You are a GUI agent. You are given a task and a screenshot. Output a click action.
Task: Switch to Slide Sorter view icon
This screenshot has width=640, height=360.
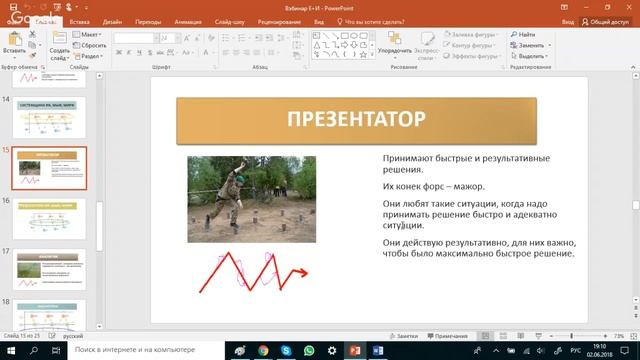[x=503, y=336]
